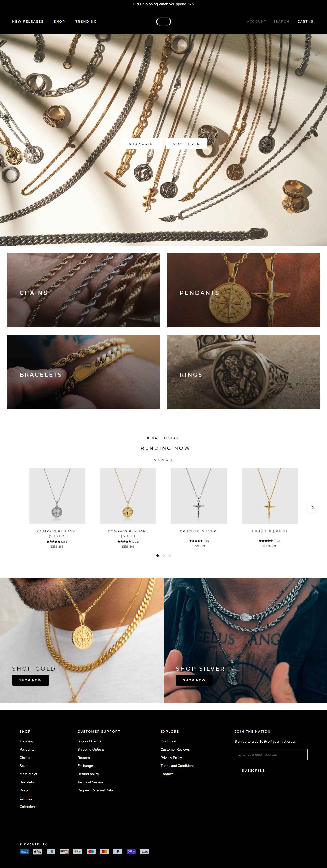This screenshot has width=327, height=868.
Task: Select the third carousel page dot
Action: (169, 556)
